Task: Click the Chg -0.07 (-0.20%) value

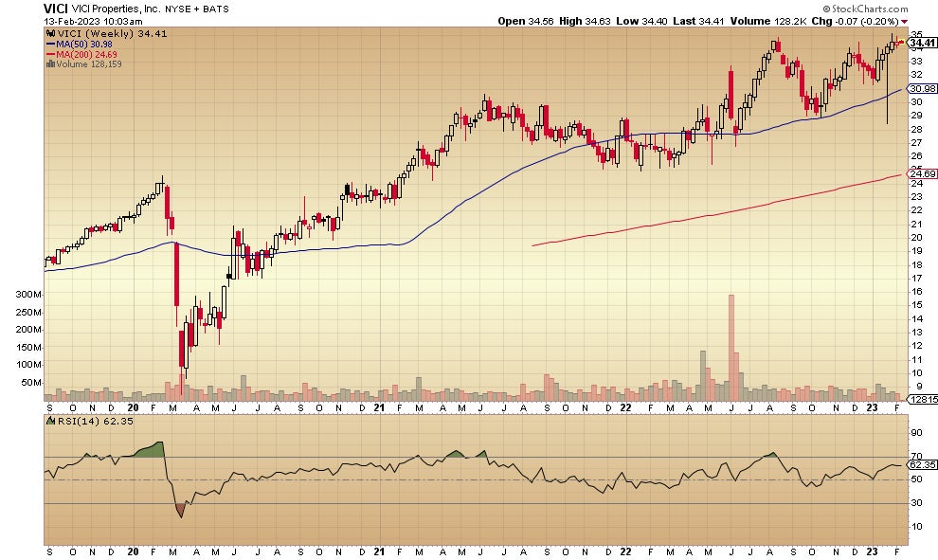Action: coord(855,21)
